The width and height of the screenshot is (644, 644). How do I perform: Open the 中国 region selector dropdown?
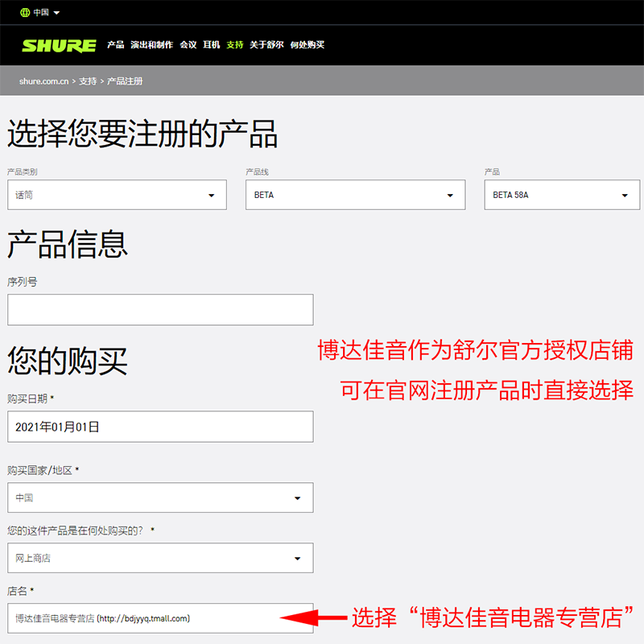click(40, 12)
